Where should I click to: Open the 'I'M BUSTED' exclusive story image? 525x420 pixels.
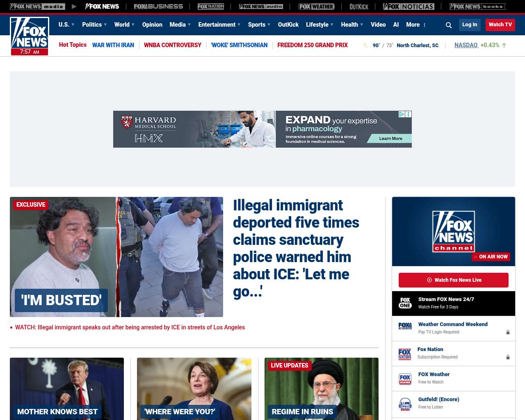[116, 257]
